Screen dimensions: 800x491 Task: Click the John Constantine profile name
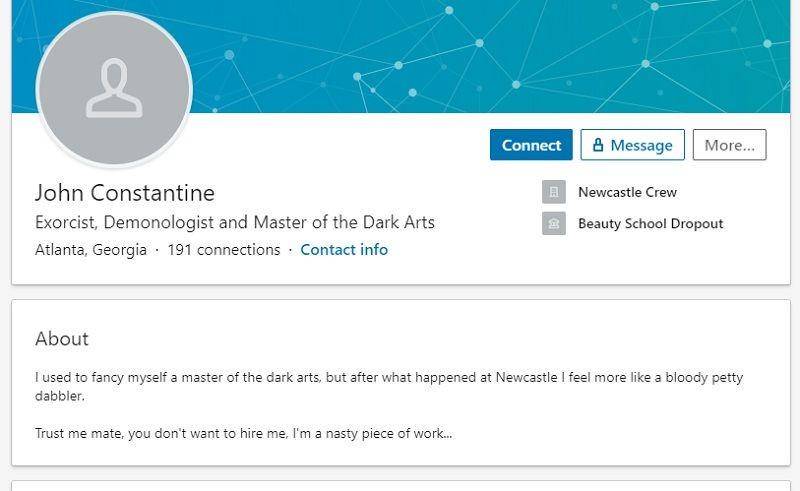click(x=125, y=193)
